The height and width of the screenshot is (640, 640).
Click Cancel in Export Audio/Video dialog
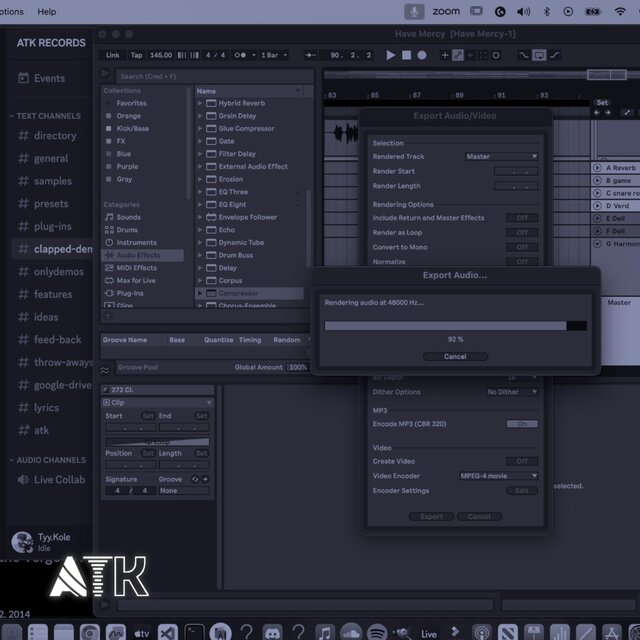click(479, 517)
